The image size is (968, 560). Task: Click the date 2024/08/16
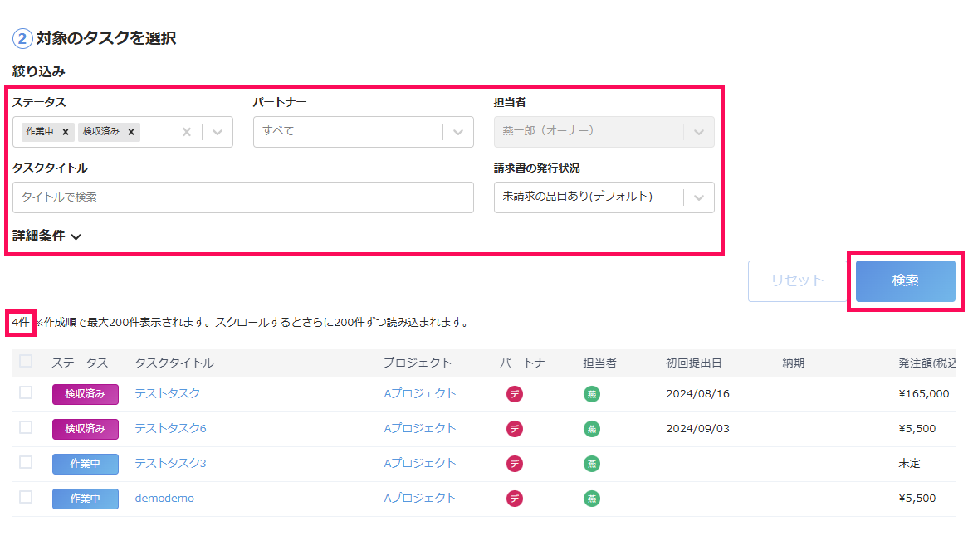click(x=697, y=394)
